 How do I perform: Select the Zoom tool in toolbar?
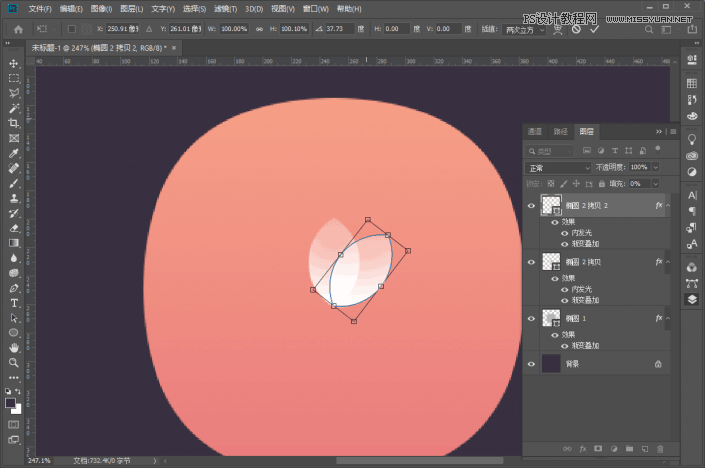[14, 362]
